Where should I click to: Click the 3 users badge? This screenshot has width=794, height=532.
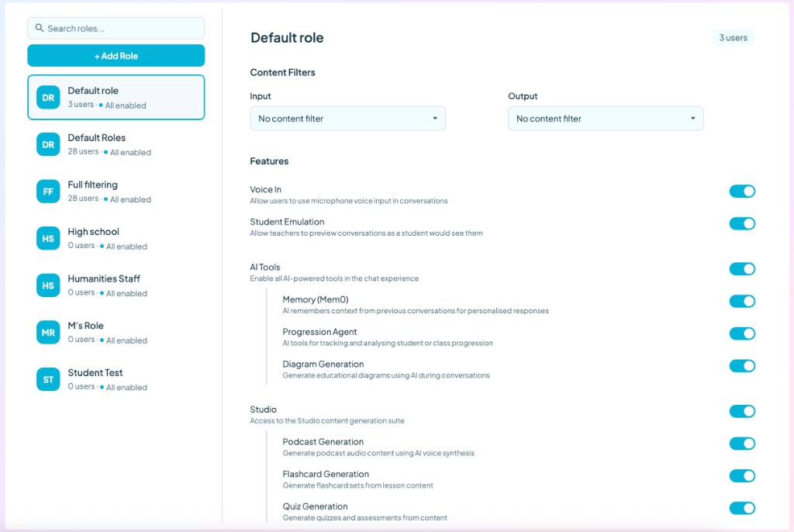733,37
